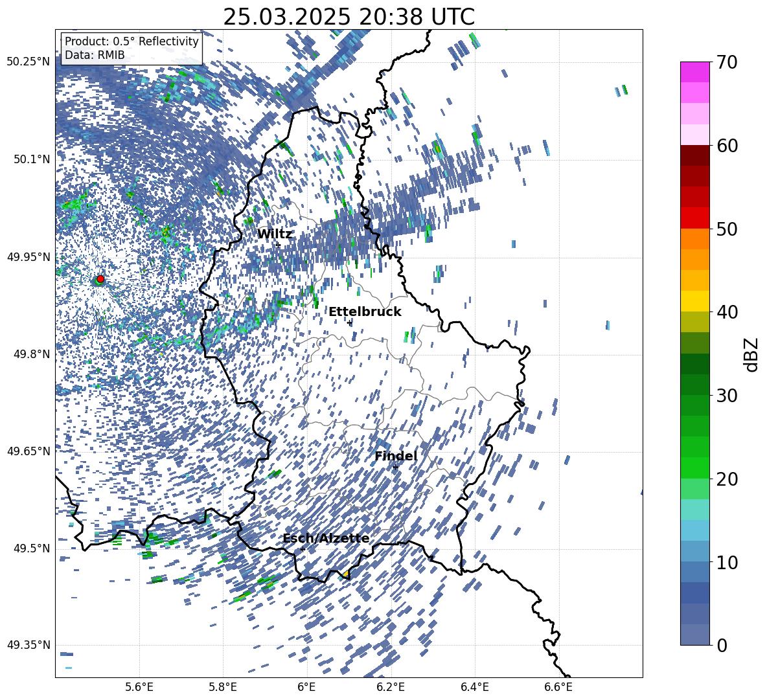Screen dimensions: 767x700
Task: Click the 10 tick label on colorbar
Action: (726, 562)
